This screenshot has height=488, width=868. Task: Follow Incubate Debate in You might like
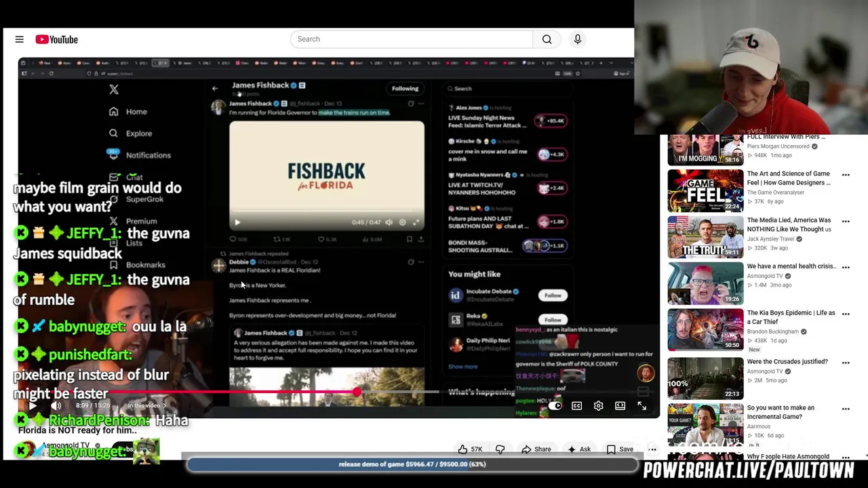[553, 296]
